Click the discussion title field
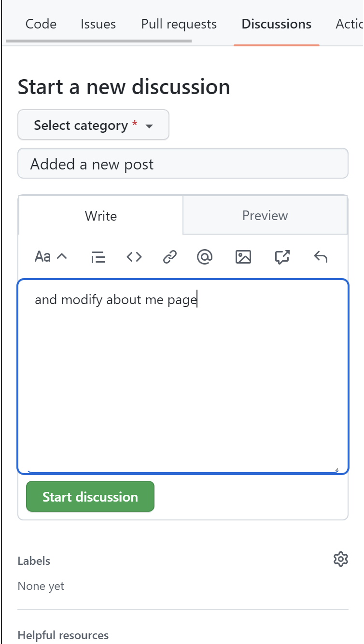Image resolution: width=364 pixels, height=644 pixels. [183, 164]
